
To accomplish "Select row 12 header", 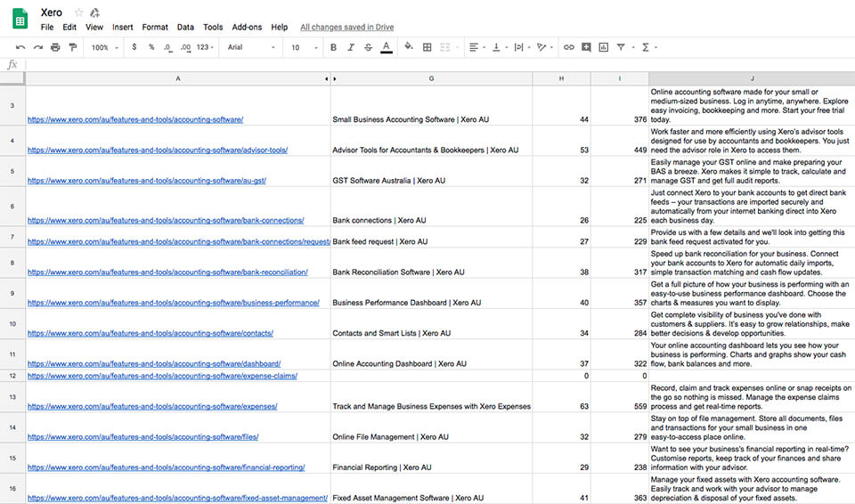I will (12, 376).
